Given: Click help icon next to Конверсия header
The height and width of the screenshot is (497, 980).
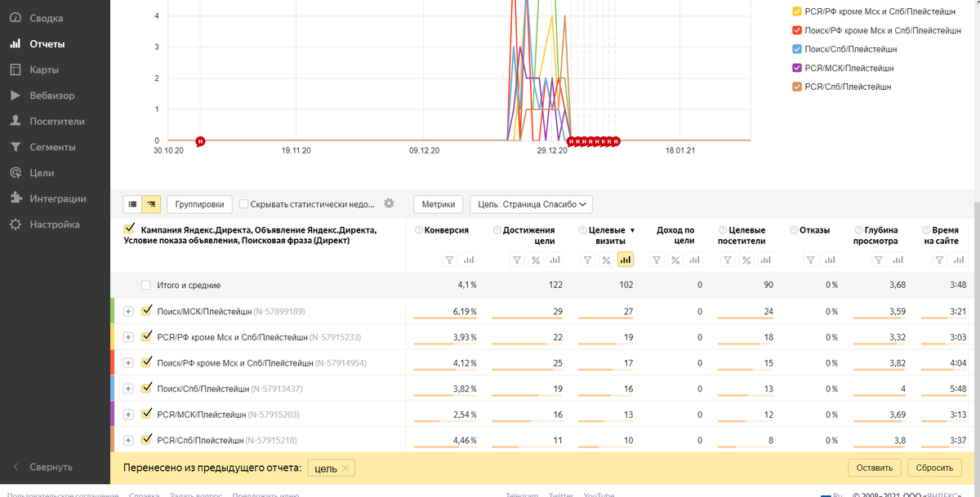Looking at the screenshot, I should click(419, 230).
